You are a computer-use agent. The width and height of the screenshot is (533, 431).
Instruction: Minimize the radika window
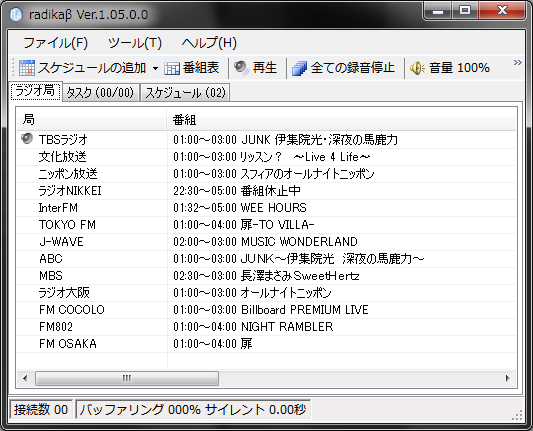[438, 11]
